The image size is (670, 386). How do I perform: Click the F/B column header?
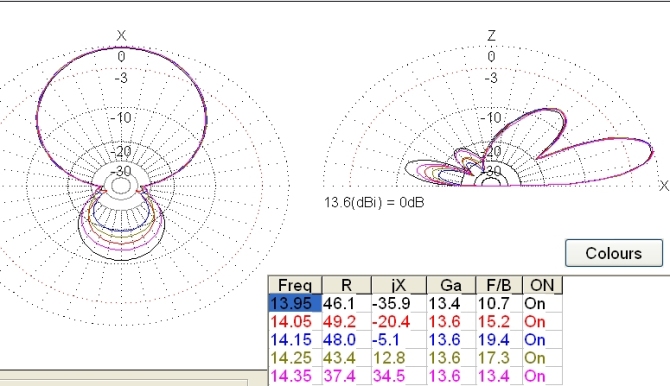pyautogui.click(x=499, y=285)
